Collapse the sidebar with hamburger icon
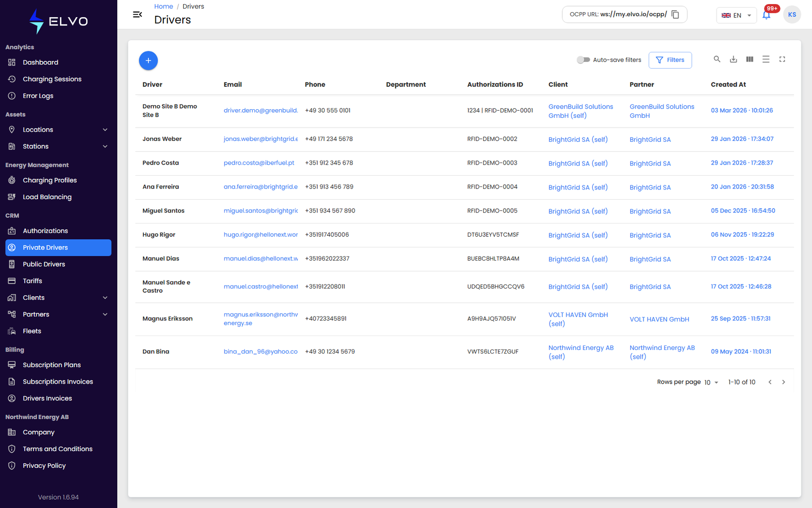Image resolution: width=812 pixels, height=508 pixels. (137, 14)
